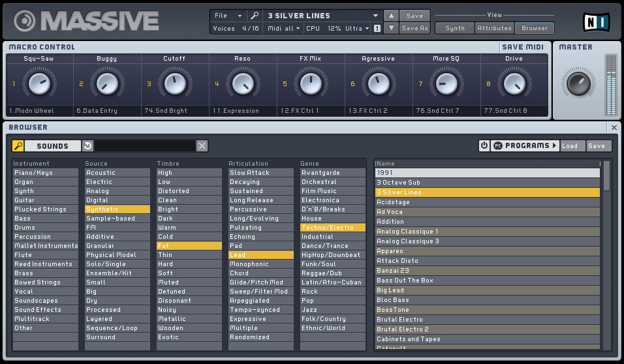Click the Save Midi button

pyautogui.click(x=524, y=47)
